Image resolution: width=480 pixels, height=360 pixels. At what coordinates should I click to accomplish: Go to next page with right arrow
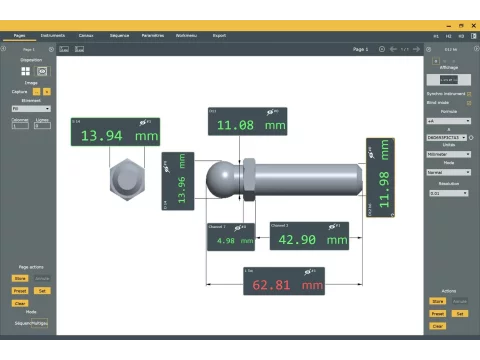[x=416, y=49]
